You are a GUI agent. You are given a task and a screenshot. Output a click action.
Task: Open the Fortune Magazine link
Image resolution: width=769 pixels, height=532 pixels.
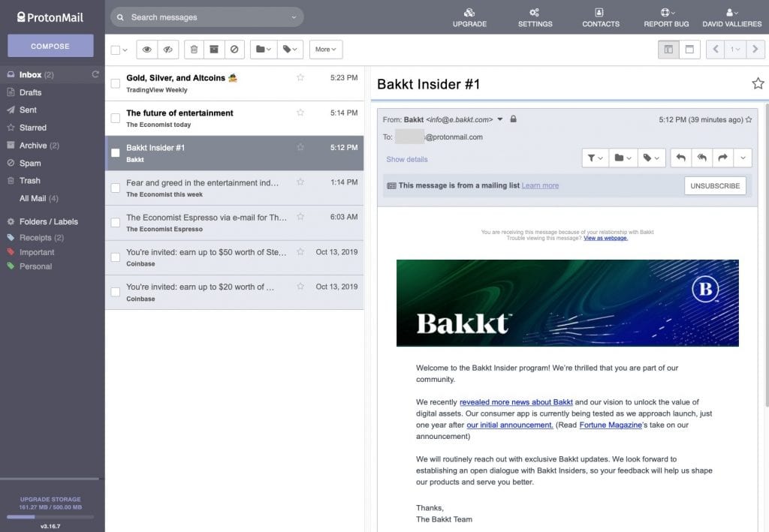[611, 425]
